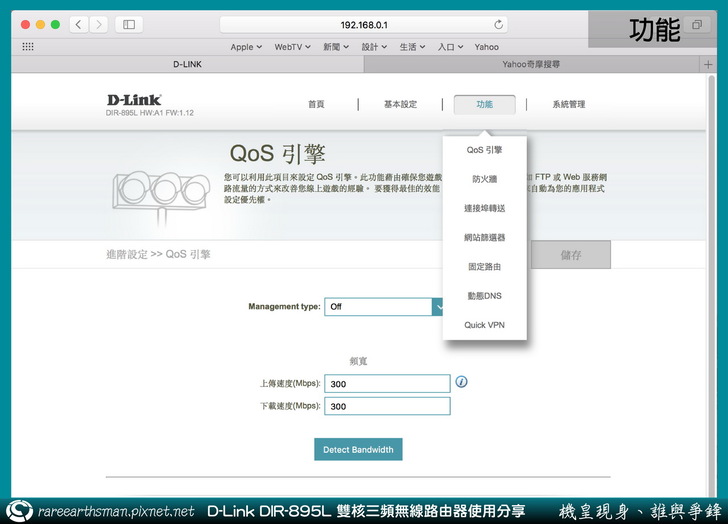The height and width of the screenshot is (524, 728).
Task: Open the Top Sites grid icon
Action: pos(28,46)
